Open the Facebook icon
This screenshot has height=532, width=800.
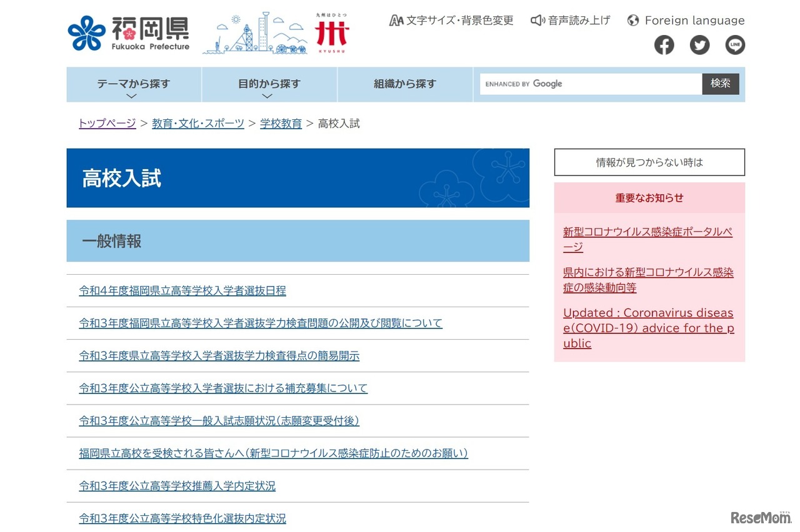(664, 44)
